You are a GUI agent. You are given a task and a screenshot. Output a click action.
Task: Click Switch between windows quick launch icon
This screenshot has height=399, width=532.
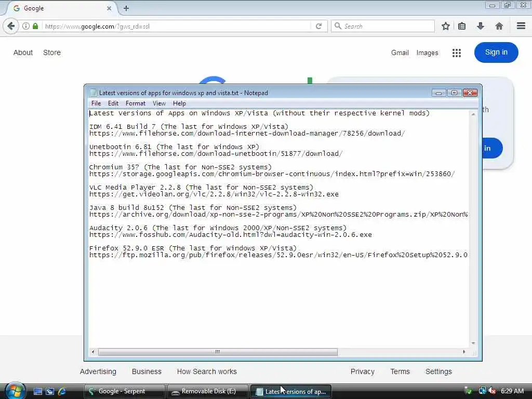[50, 391]
